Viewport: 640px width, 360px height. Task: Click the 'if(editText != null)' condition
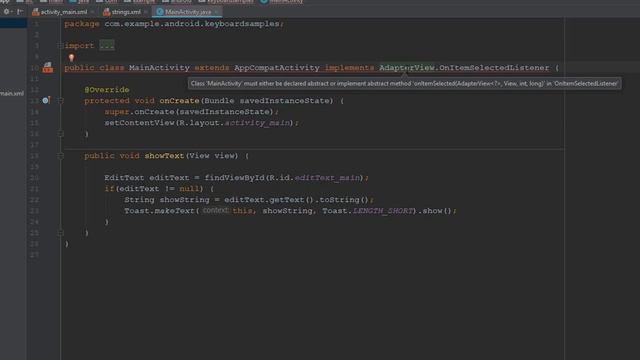(154, 189)
